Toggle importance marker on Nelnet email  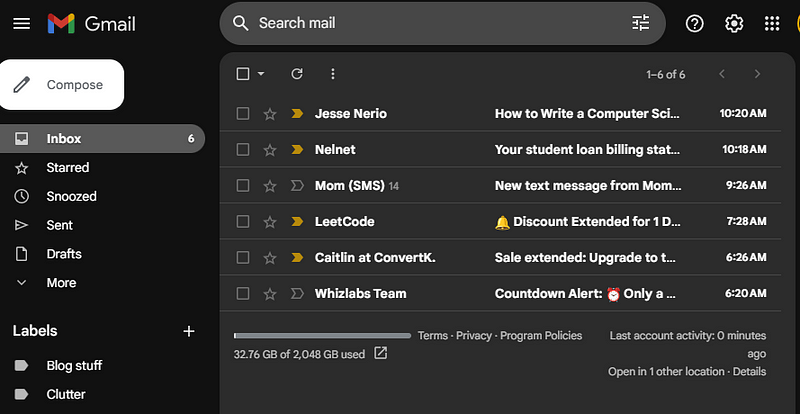point(297,150)
